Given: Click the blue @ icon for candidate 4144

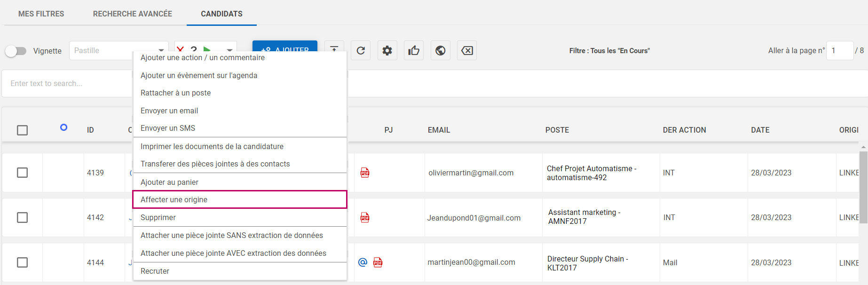Looking at the screenshot, I should coord(363,262).
